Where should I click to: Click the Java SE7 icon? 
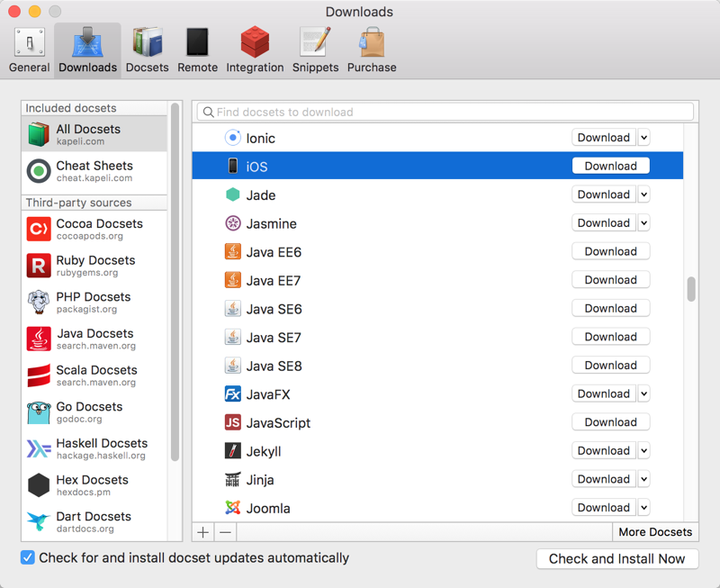(x=233, y=337)
